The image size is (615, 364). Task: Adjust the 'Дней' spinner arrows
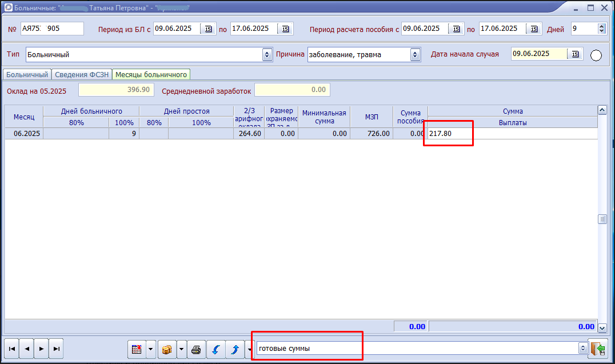601,29
